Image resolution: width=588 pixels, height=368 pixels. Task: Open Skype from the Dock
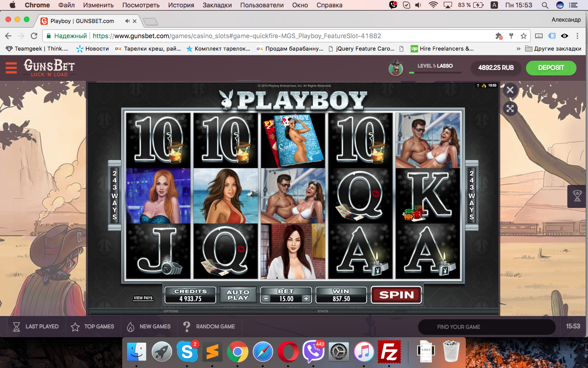pos(187,352)
